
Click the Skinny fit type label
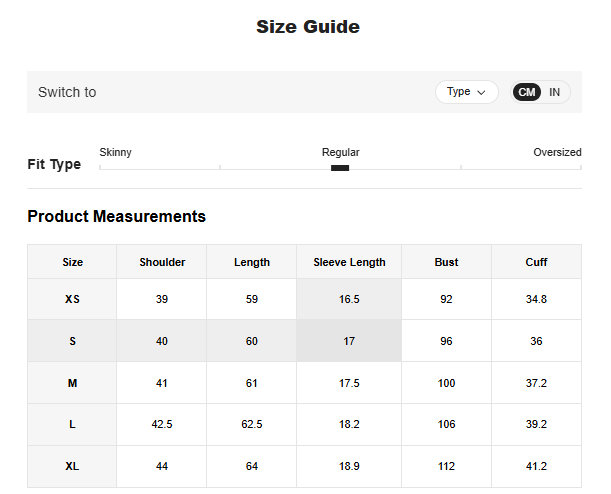pyautogui.click(x=116, y=153)
